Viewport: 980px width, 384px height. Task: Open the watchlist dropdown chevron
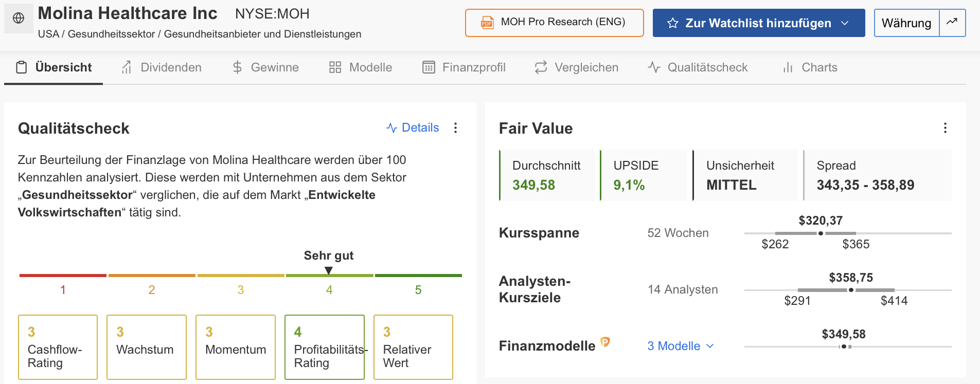click(845, 23)
